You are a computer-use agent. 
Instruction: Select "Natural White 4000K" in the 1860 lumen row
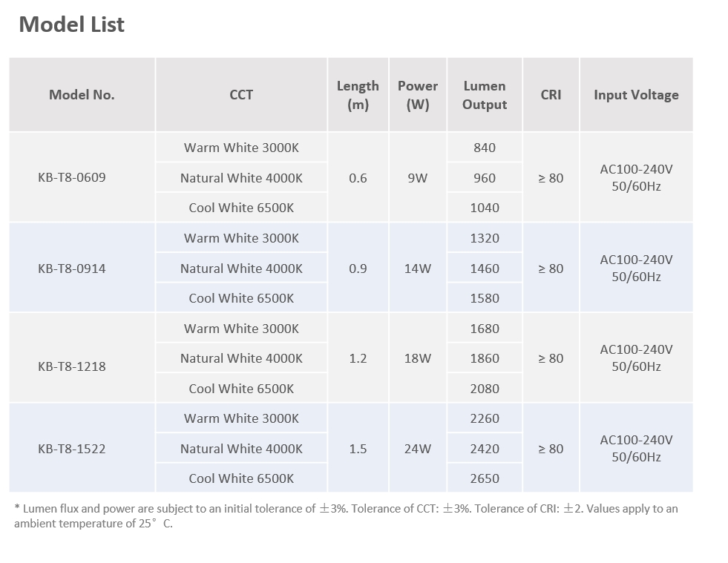[x=241, y=358]
